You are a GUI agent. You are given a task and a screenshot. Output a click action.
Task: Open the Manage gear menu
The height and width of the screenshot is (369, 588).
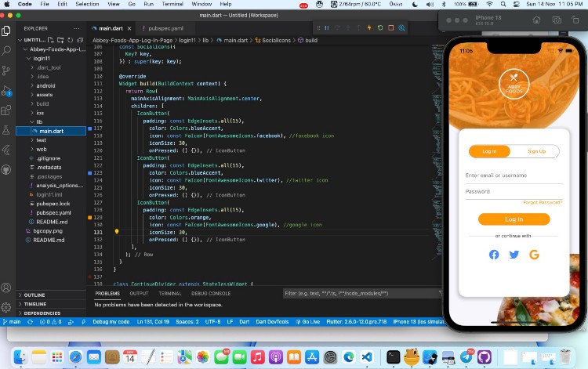tap(6, 308)
